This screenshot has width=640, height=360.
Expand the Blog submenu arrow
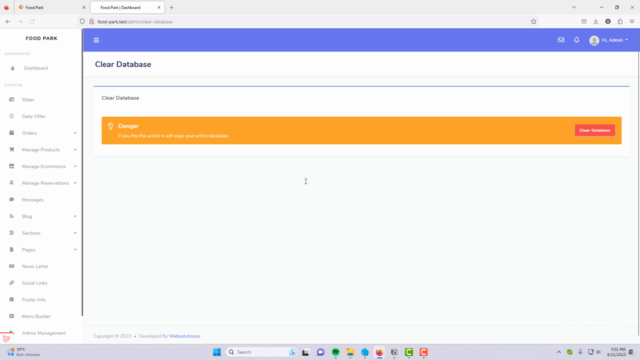click(75, 216)
